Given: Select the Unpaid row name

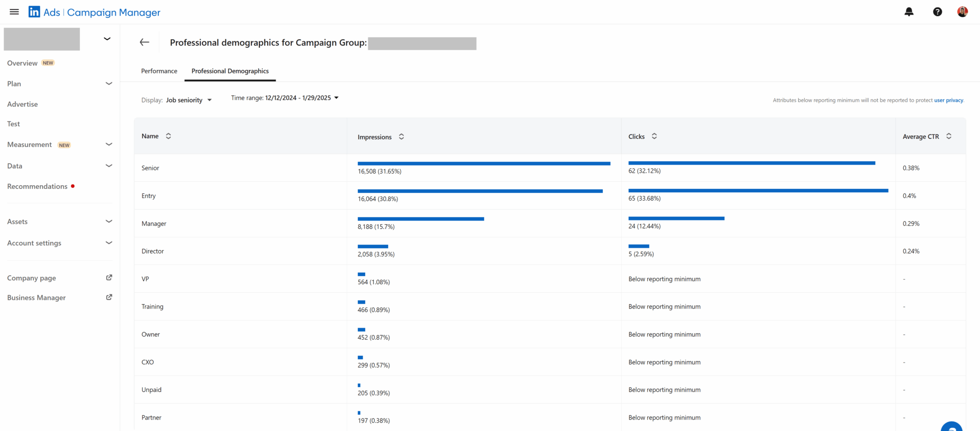Looking at the screenshot, I should (151, 390).
